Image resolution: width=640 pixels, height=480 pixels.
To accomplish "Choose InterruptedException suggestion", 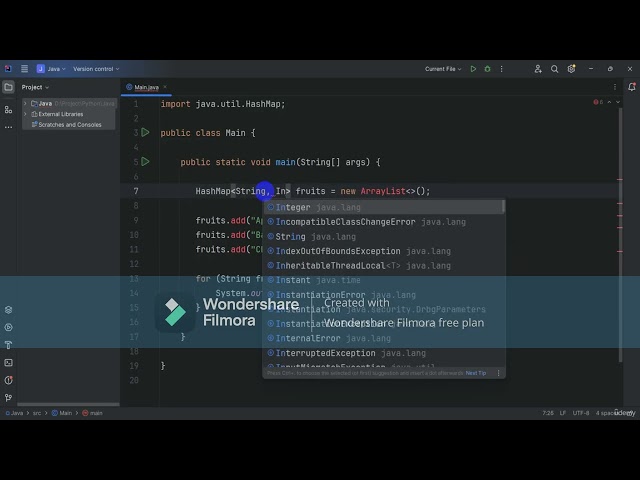I will [x=384, y=353].
